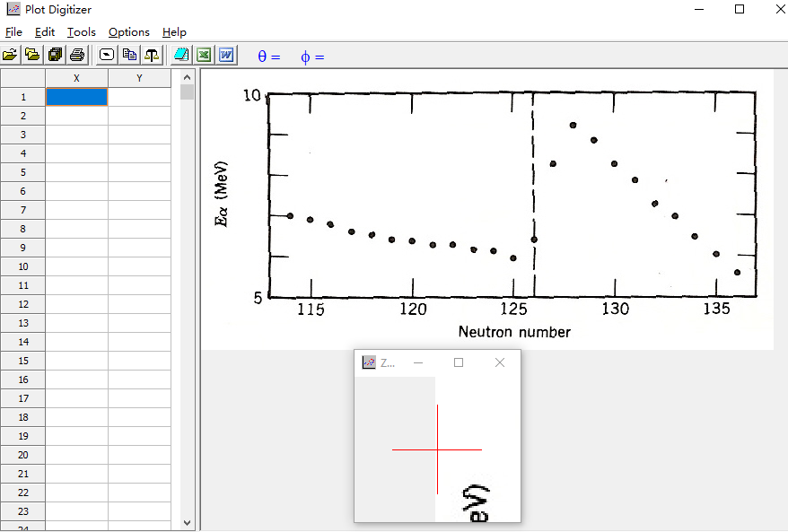The image size is (788, 532).
Task: Print the current plot
Action: pyautogui.click(x=77, y=54)
